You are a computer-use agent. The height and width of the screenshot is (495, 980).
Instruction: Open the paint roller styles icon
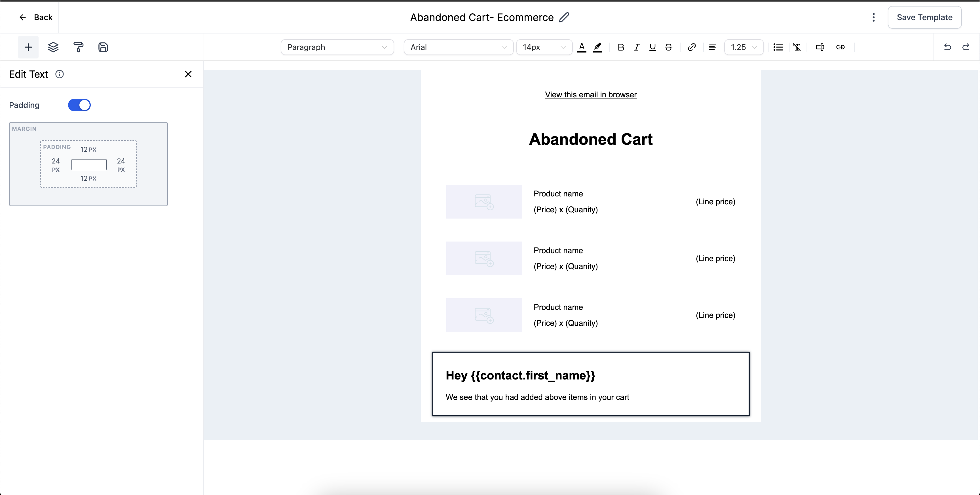pyautogui.click(x=78, y=47)
